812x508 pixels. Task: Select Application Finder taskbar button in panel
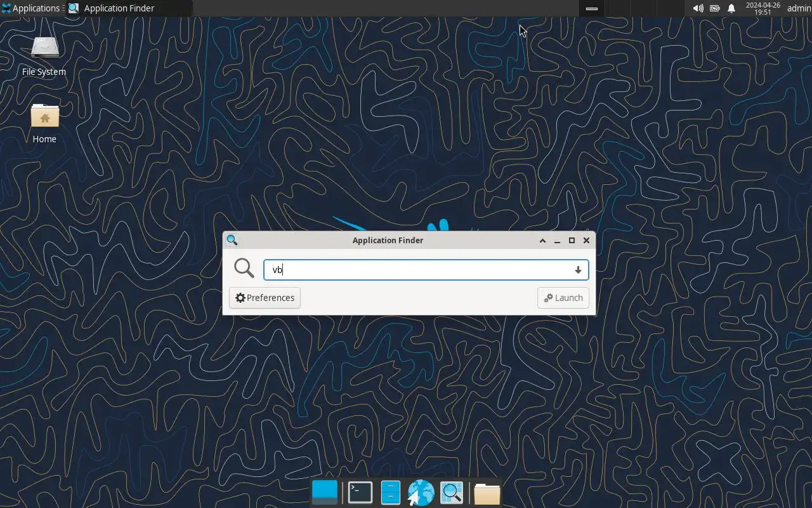pos(129,8)
